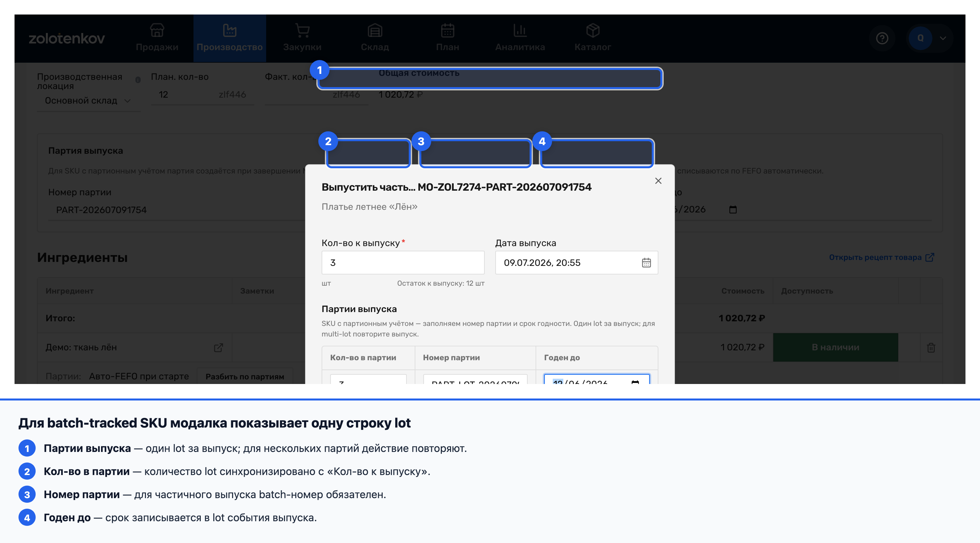980x543 pixels.
Task: Open the Каталог section
Action: 592,38
